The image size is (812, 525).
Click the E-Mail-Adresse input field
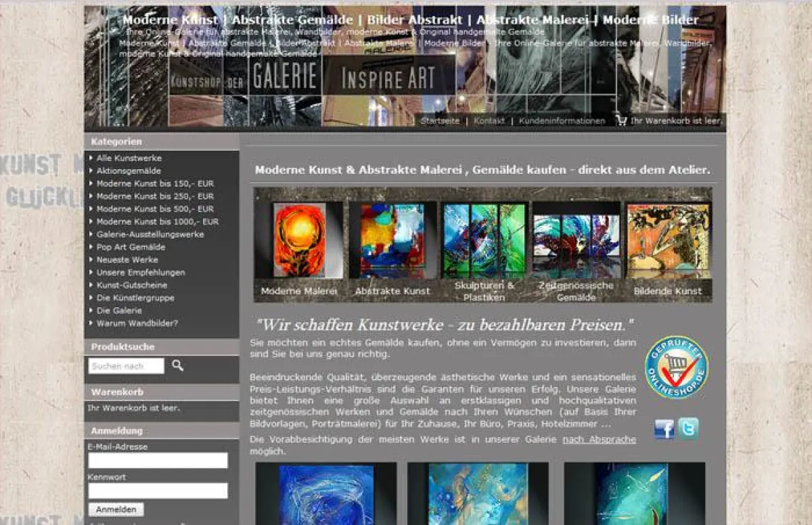pos(157,459)
